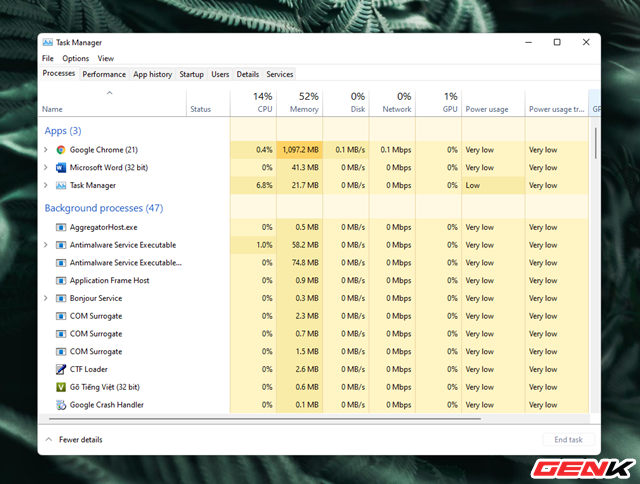Open the File menu
This screenshot has height=484, width=640.
[x=48, y=59]
